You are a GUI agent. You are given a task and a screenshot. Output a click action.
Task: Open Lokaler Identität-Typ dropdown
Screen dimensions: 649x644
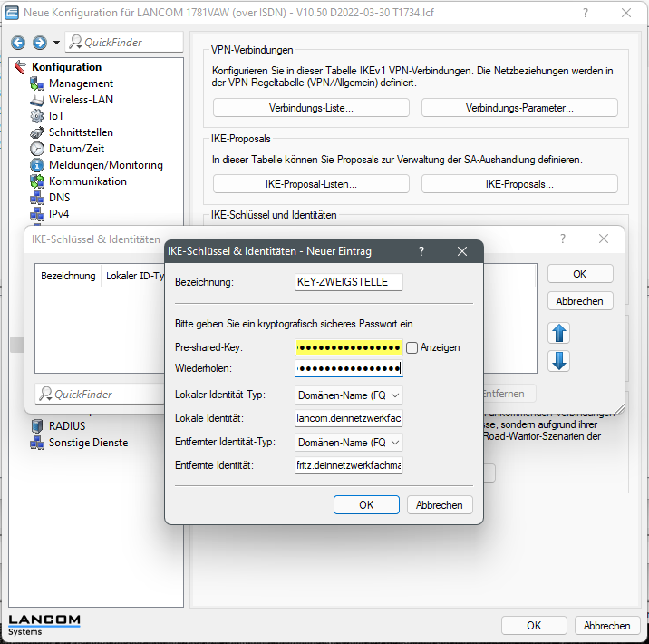pos(349,395)
